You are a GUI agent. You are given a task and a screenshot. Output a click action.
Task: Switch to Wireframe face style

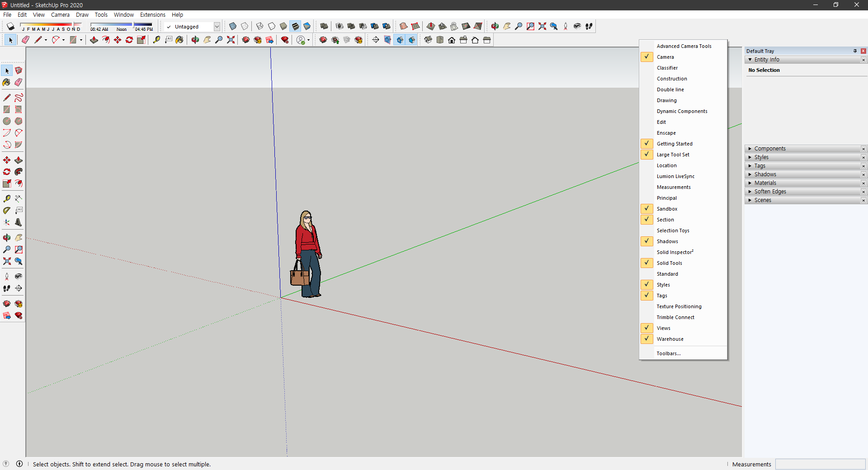pos(260,26)
